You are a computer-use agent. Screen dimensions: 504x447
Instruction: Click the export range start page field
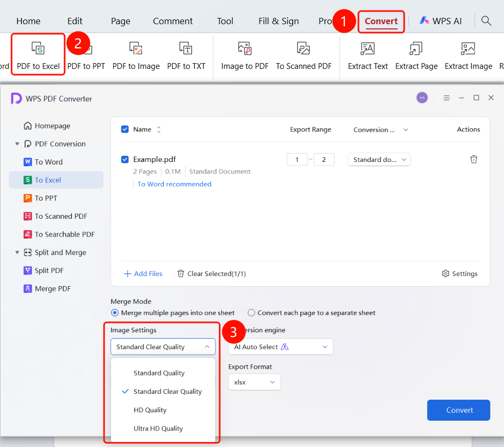click(297, 159)
